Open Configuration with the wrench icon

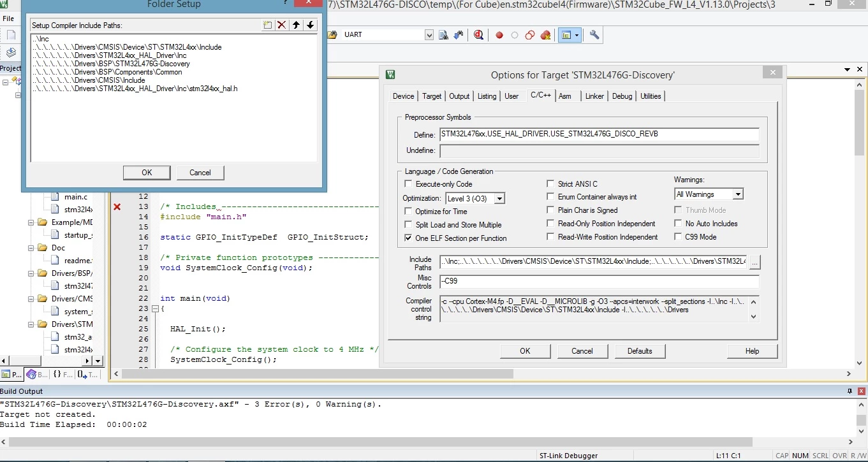(x=594, y=35)
